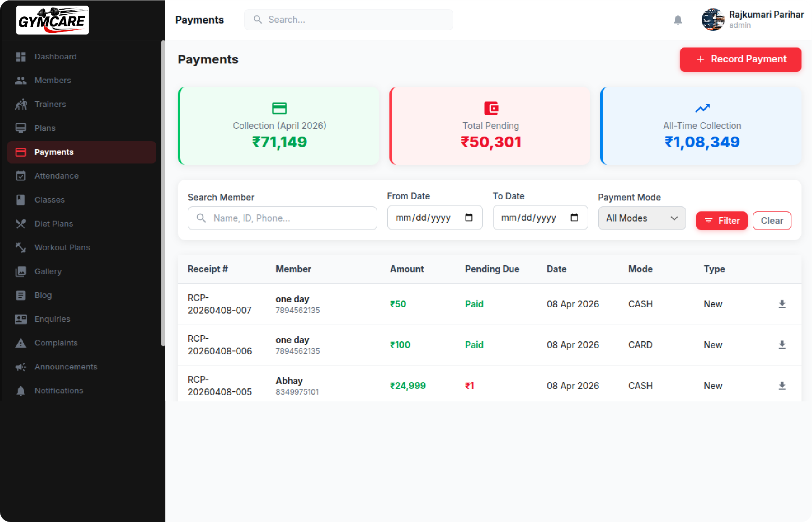812x522 pixels.
Task: Click the Search Member input field
Action: [282, 218]
